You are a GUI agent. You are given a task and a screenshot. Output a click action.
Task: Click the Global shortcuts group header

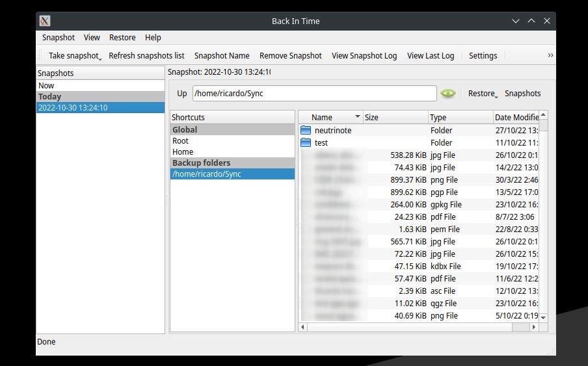pos(232,129)
